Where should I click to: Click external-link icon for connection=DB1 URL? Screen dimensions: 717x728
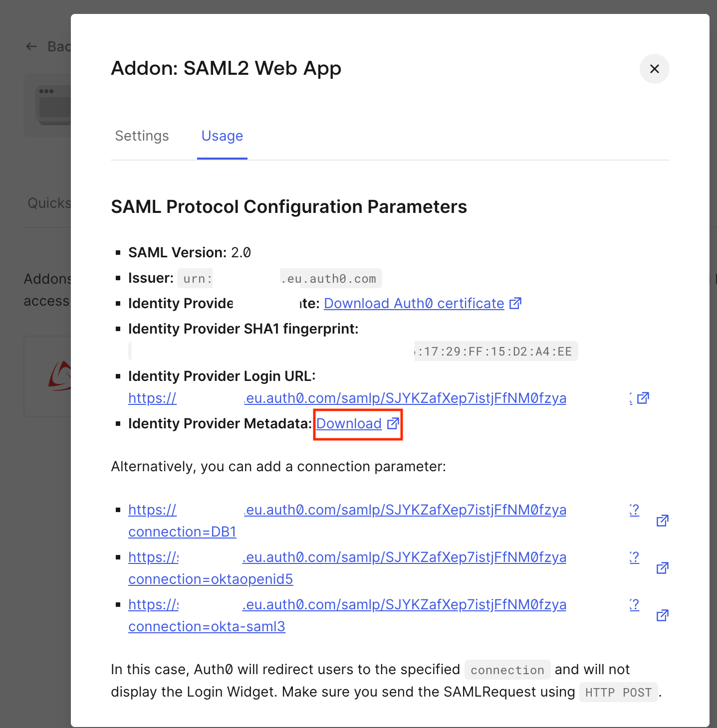click(x=662, y=521)
